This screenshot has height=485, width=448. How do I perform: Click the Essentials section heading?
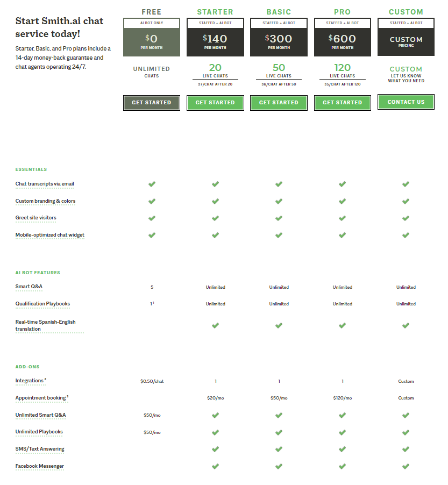coord(31,169)
